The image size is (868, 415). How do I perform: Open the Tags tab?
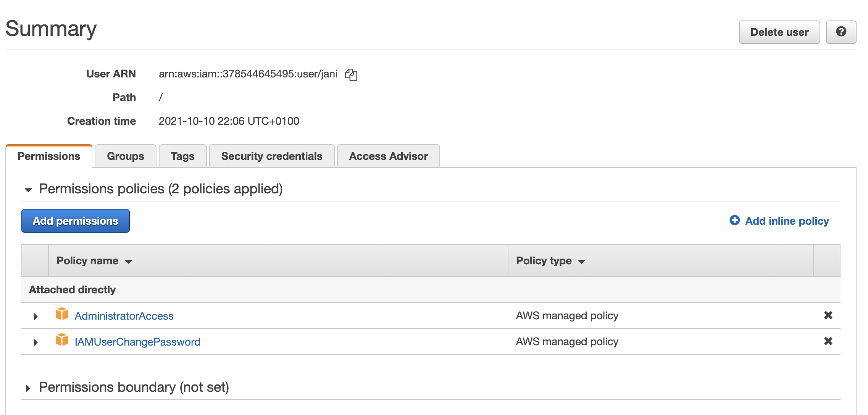click(183, 156)
